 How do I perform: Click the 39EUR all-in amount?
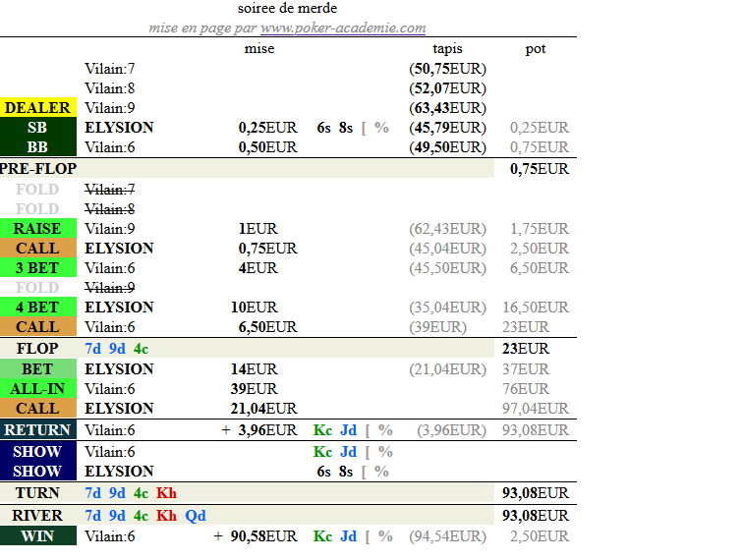click(x=254, y=388)
